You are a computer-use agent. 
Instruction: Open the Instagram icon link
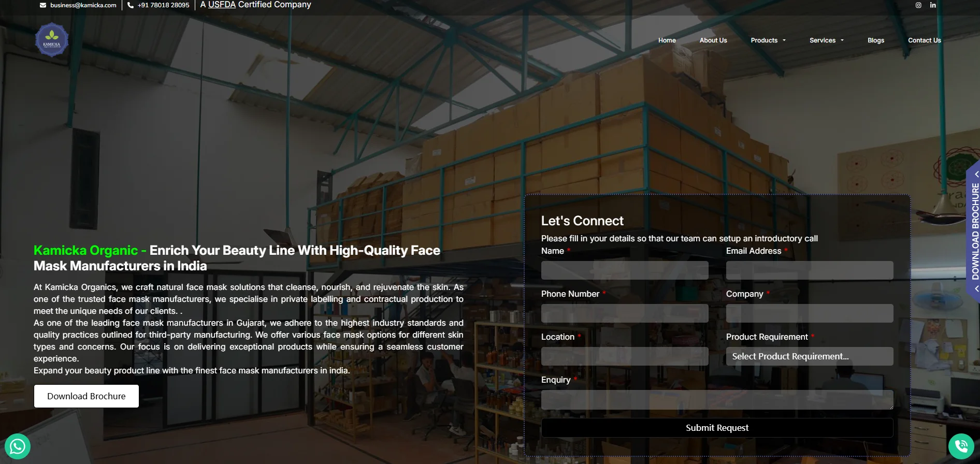(x=918, y=5)
